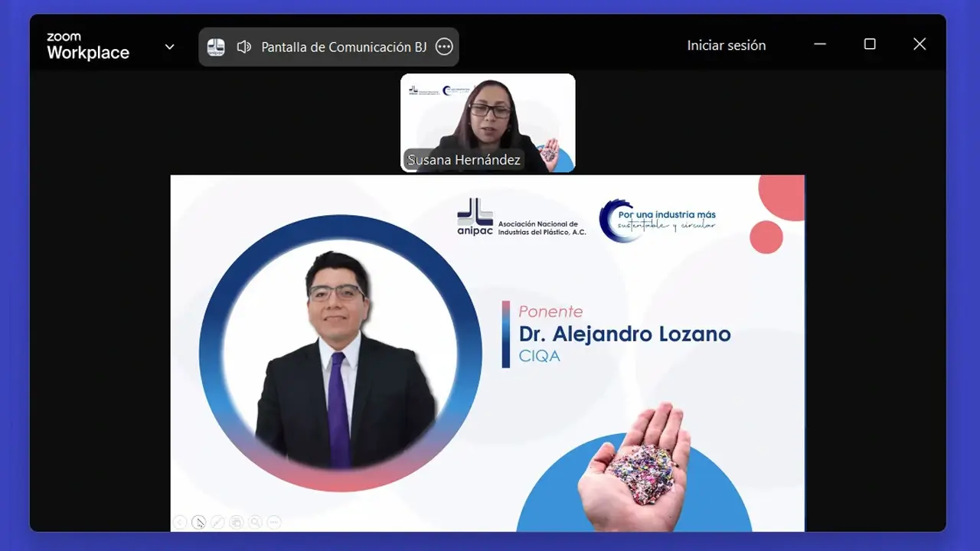
Task: Click the anipac icon in the title pill
Action: coord(216,46)
